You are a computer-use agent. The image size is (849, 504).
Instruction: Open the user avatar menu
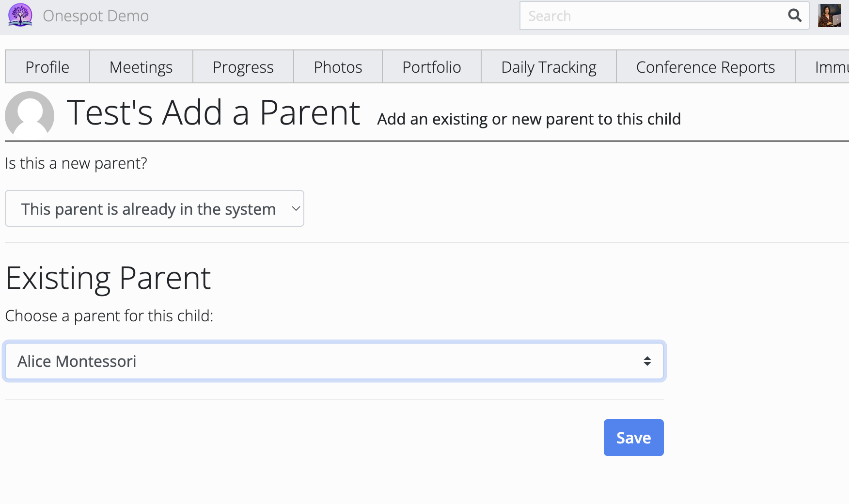click(829, 16)
